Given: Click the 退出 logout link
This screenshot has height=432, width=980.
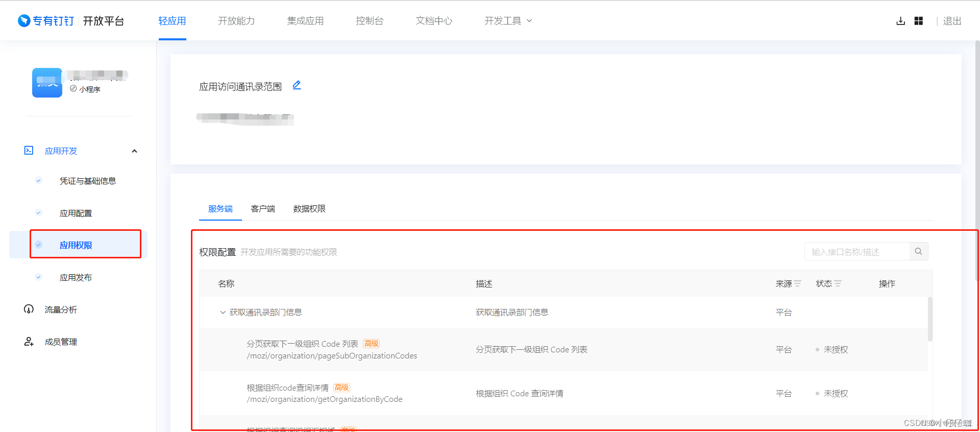Looking at the screenshot, I should coord(952,21).
